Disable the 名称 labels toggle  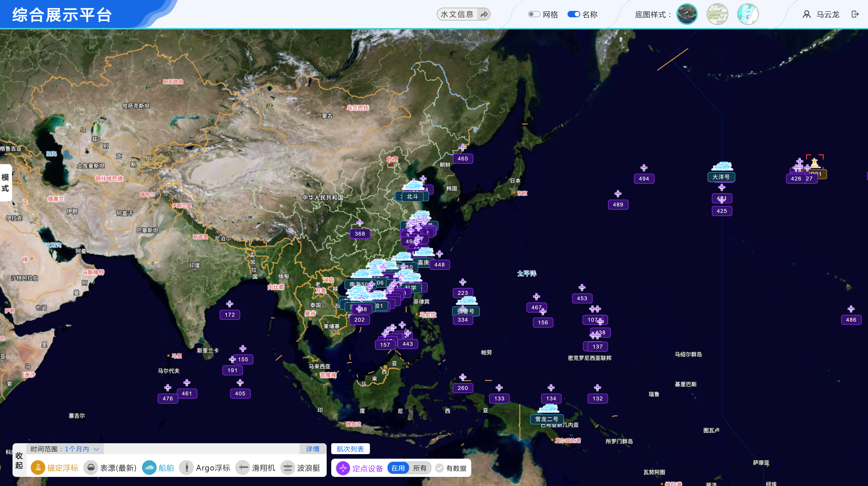pyautogui.click(x=574, y=14)
